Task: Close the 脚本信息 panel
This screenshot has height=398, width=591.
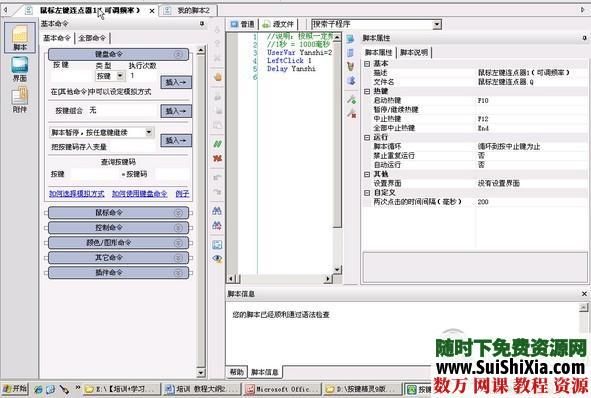Action: coord(584,293)
